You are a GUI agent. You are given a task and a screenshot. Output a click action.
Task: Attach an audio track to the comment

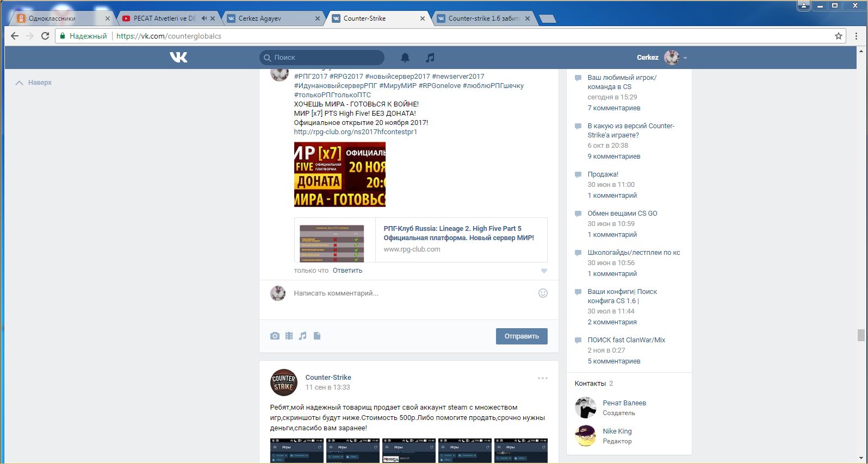(302, 336)
